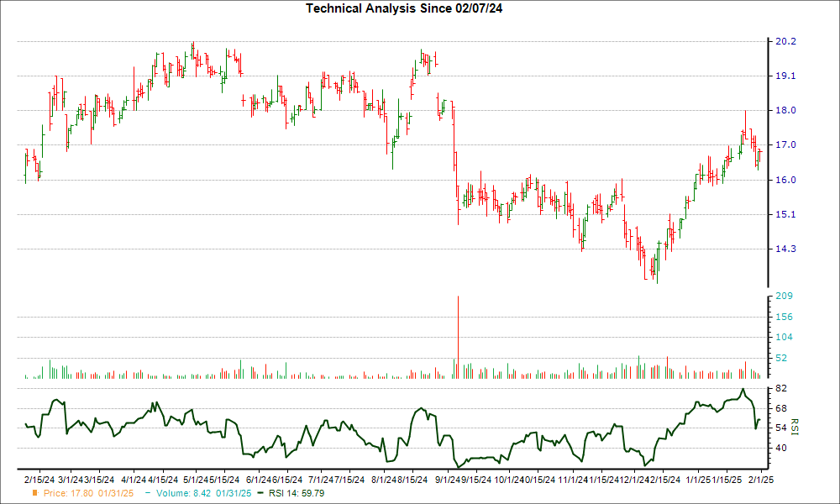Click the 104 volume axis label
840x504 pixels.
click(x=784, y=338)
